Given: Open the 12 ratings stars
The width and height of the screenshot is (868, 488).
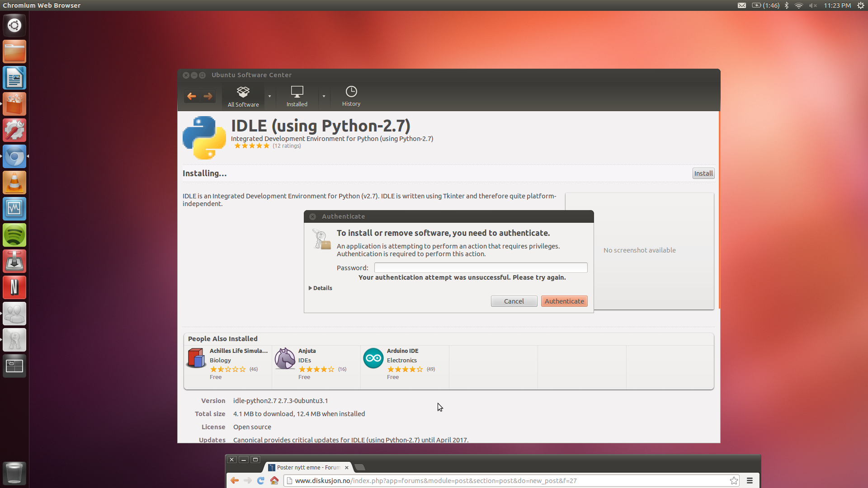Looking at the screenshot, I should [252, 146].
